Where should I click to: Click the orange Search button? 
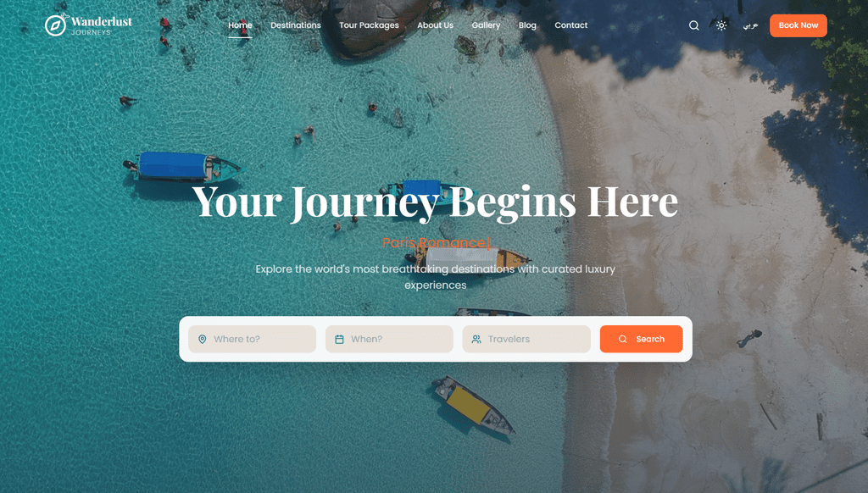pyautogui.click(x=641, y=339)
